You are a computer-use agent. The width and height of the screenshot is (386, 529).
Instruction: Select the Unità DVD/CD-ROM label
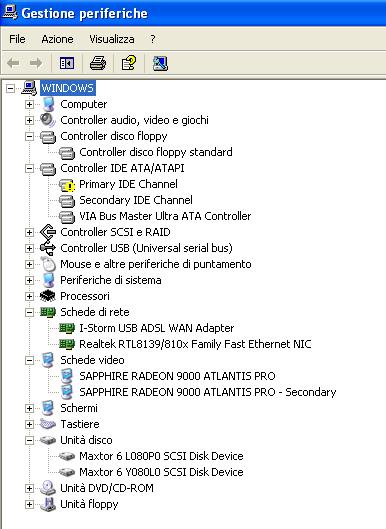point(107,488)
